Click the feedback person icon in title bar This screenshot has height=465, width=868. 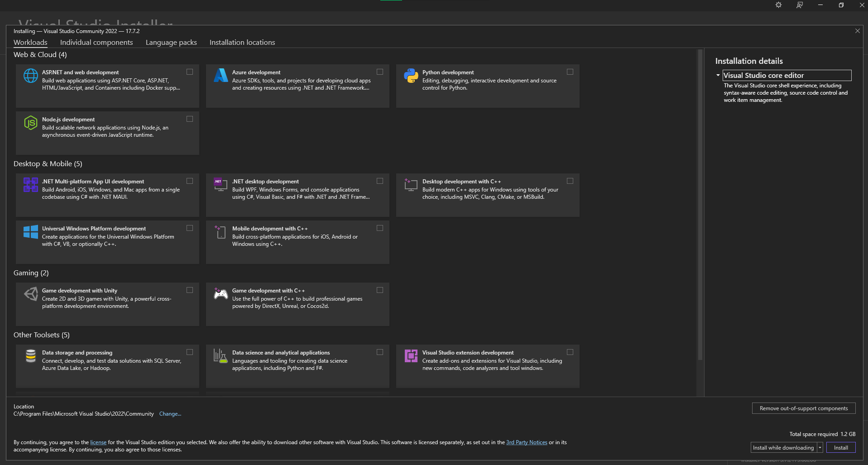[x=800, y=5]
